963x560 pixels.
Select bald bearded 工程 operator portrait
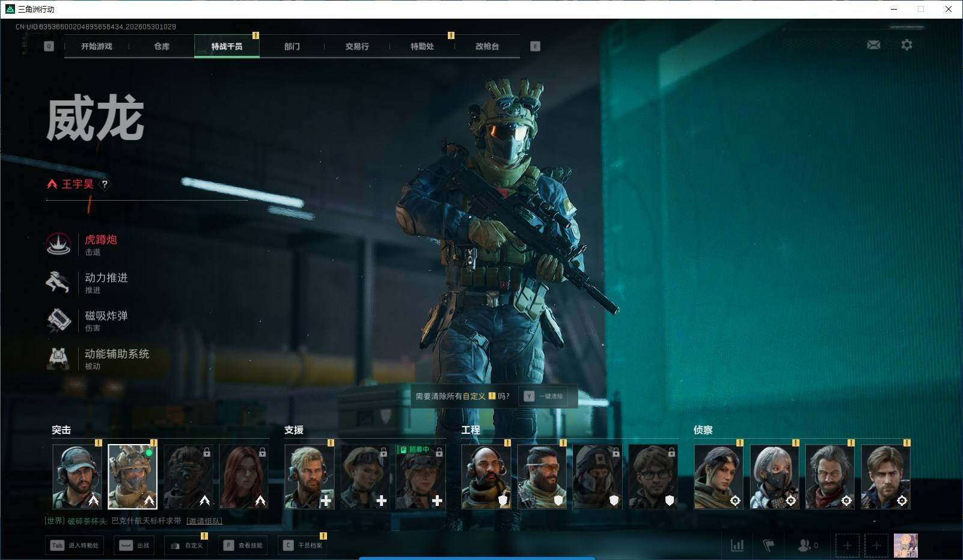pos(486,477)
